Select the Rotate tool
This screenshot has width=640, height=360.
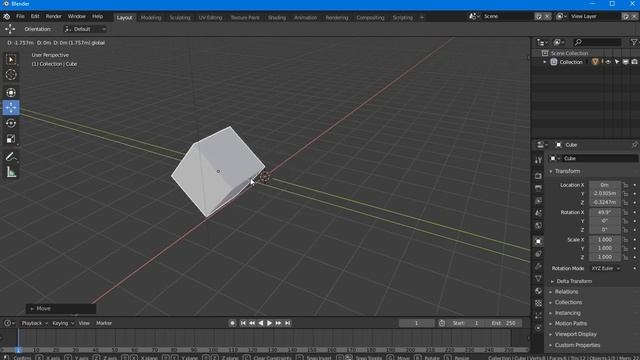pos(11,123)
